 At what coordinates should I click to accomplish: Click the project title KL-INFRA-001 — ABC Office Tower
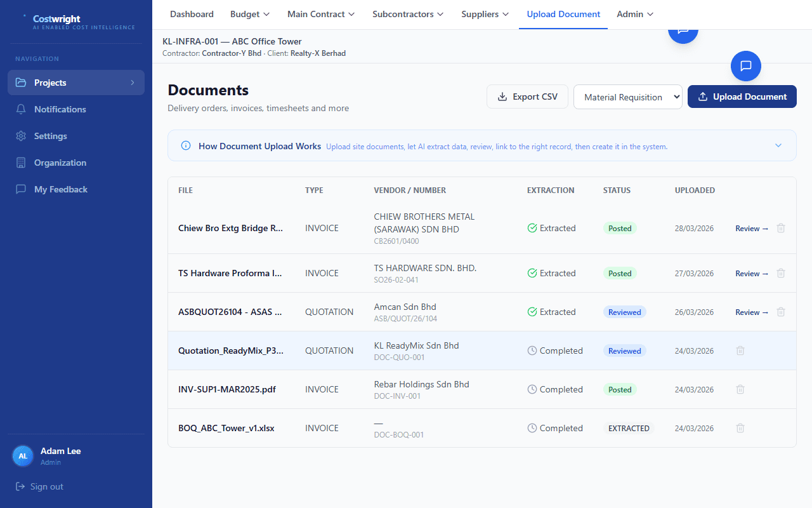tap(232, 41)
